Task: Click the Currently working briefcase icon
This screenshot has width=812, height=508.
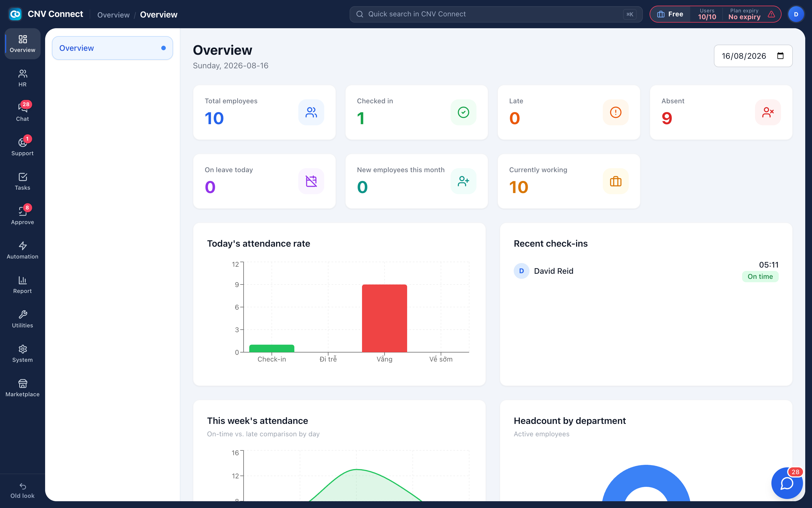Action: 615,181
